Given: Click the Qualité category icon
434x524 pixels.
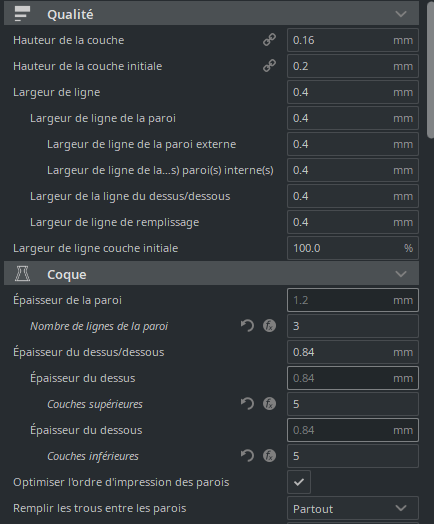Looking at the screenshot, I should [22, 14].
